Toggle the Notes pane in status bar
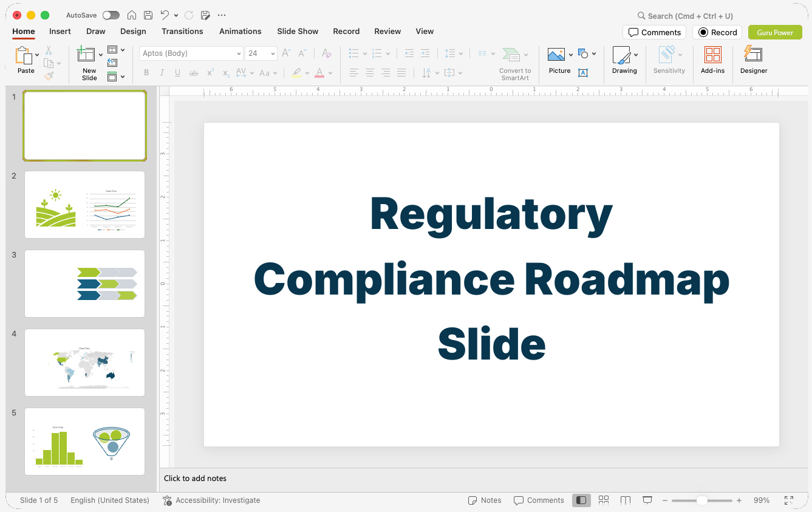This screenshot has width=812, height=512. point(485,500)
